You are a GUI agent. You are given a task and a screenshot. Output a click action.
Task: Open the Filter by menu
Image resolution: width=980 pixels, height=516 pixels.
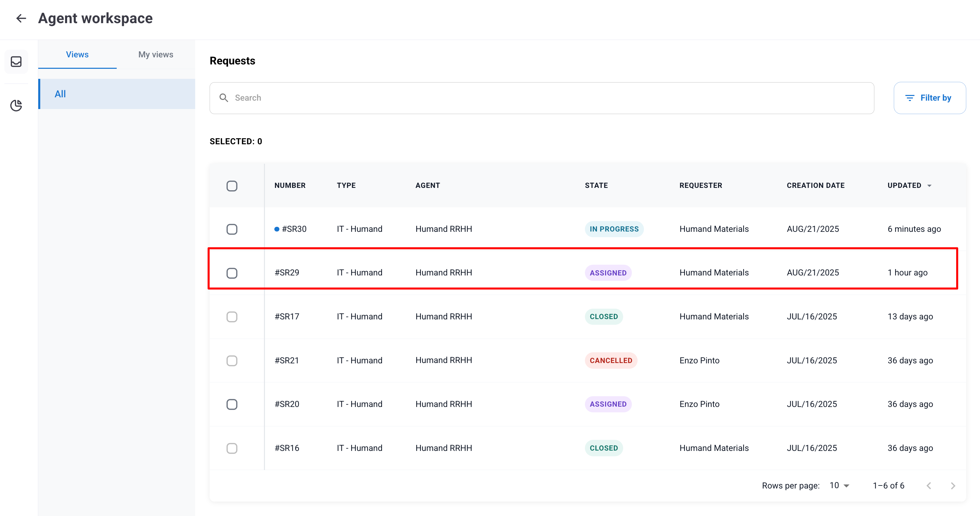929,98
